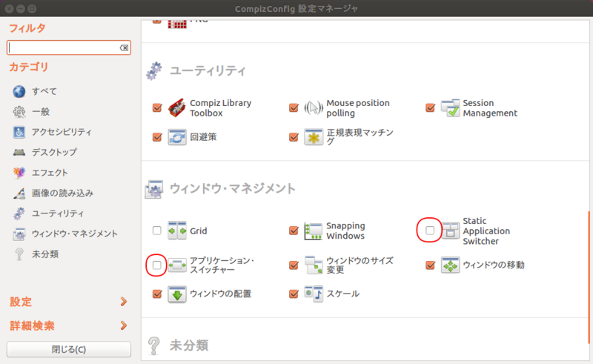593x364 pixels.
Task: Open Compiz Library Toolbox settings label
Action: [x=220, y=107]
